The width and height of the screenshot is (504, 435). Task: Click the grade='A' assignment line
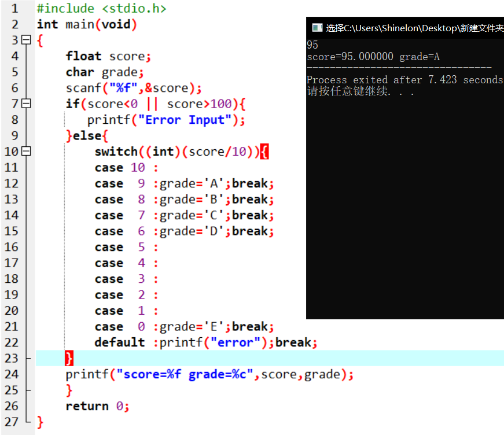tap(184, 183)
